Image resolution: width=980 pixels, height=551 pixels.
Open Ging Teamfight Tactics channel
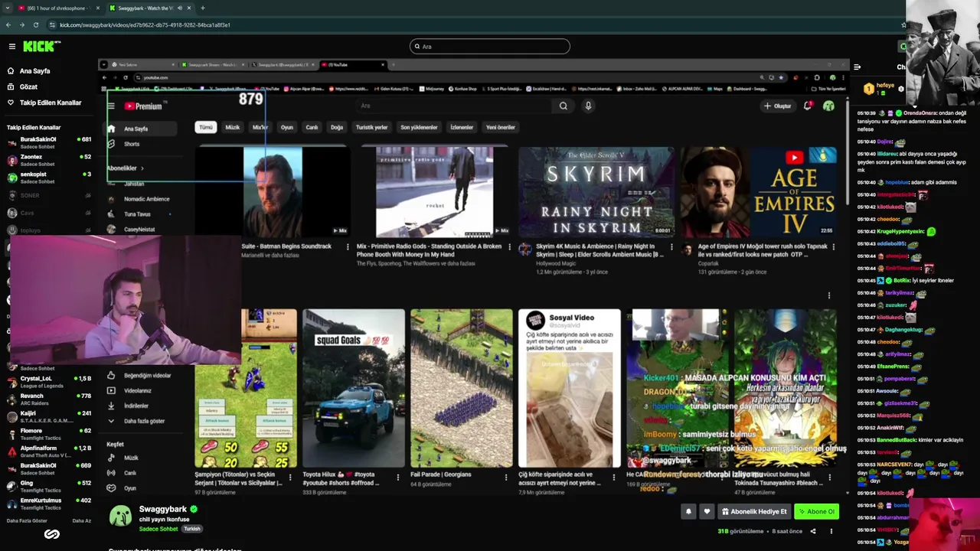pos(47,486)
